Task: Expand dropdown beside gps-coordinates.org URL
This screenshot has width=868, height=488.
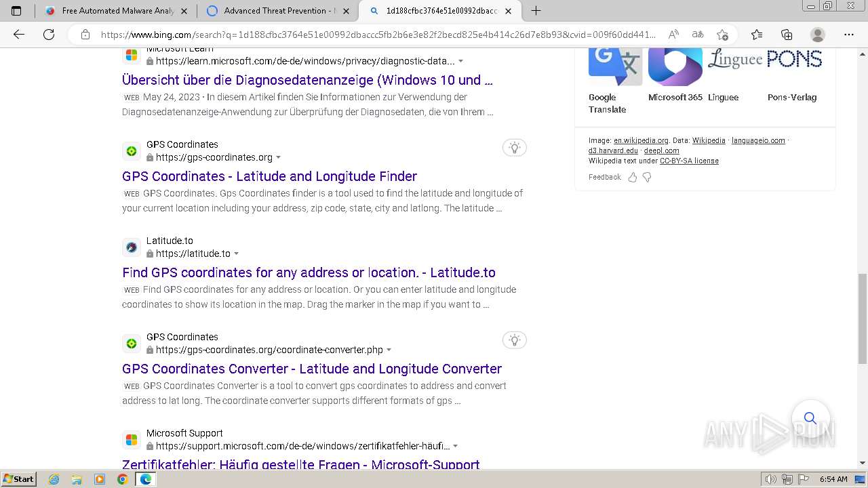Action: (278, 157)
